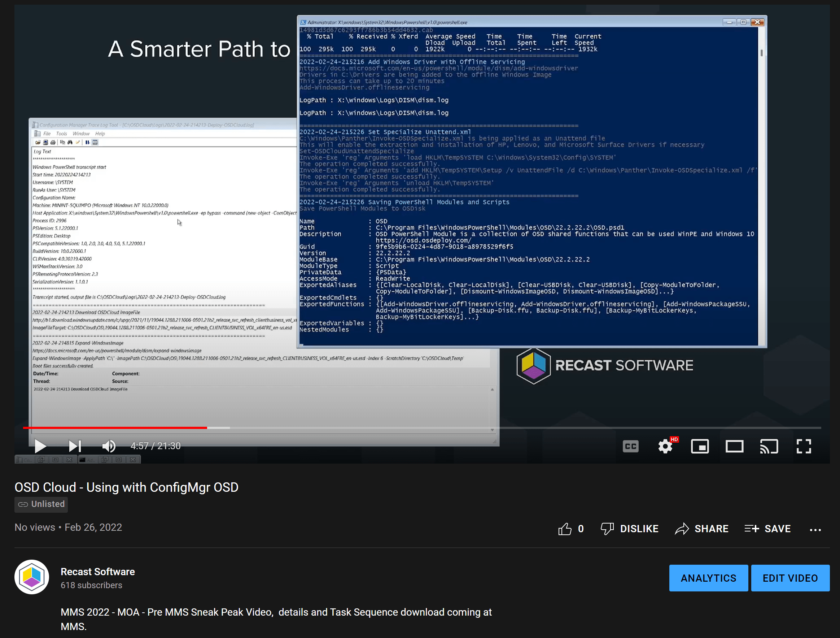Play the video
This screenshot has height=638, width=840.
(x=40, y=446)
